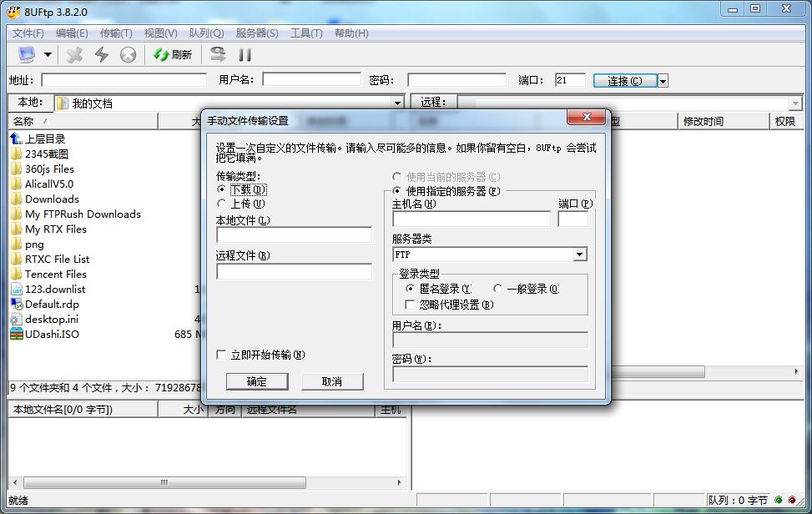Click the 主机名 host input field
Screen dimensions: 812x514
[472, 219]
